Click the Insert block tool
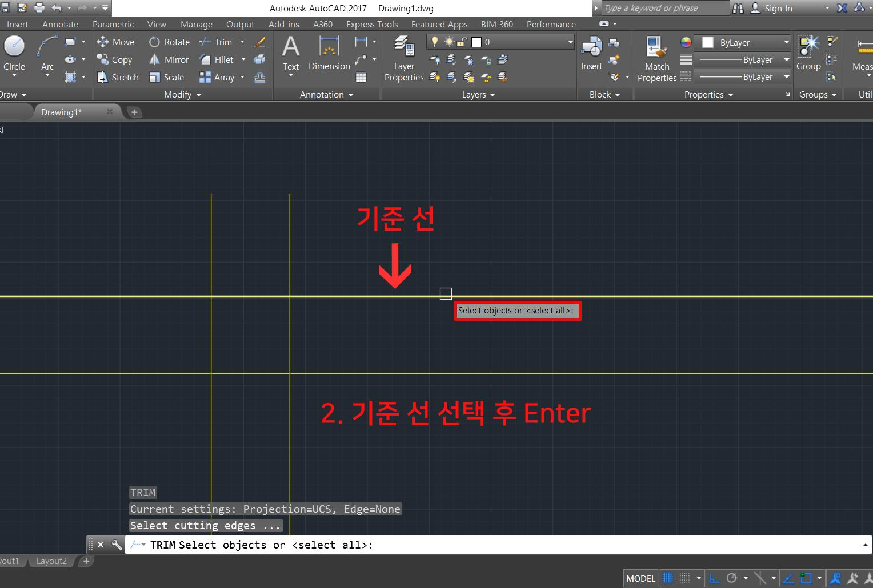The height and width of the screenshot is (588, 873). [x=591, y=53]
